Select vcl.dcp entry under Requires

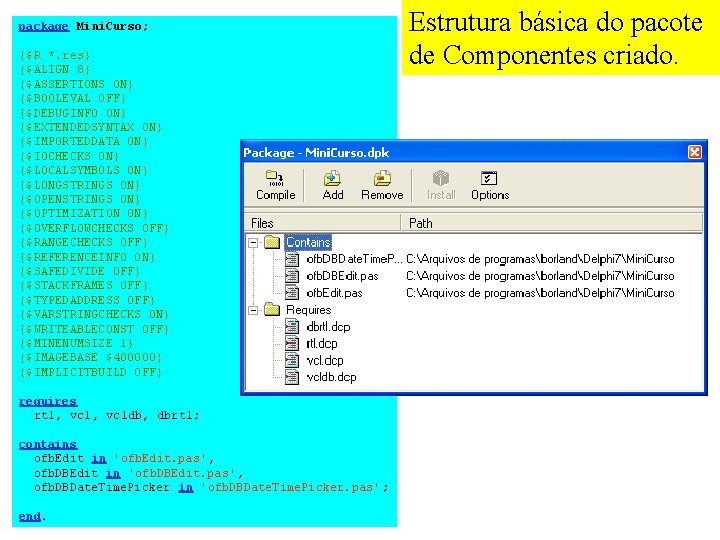pyautogui.click(x=325, y=360)
